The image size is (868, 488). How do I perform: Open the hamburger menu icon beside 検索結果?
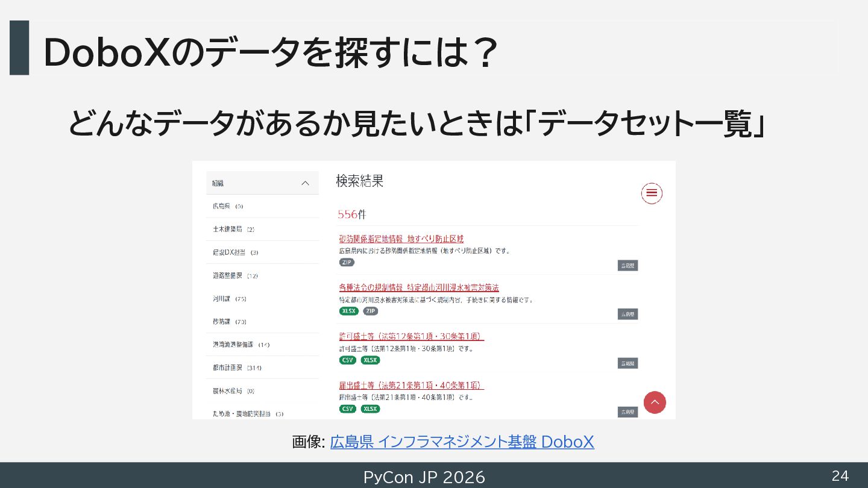652,193
